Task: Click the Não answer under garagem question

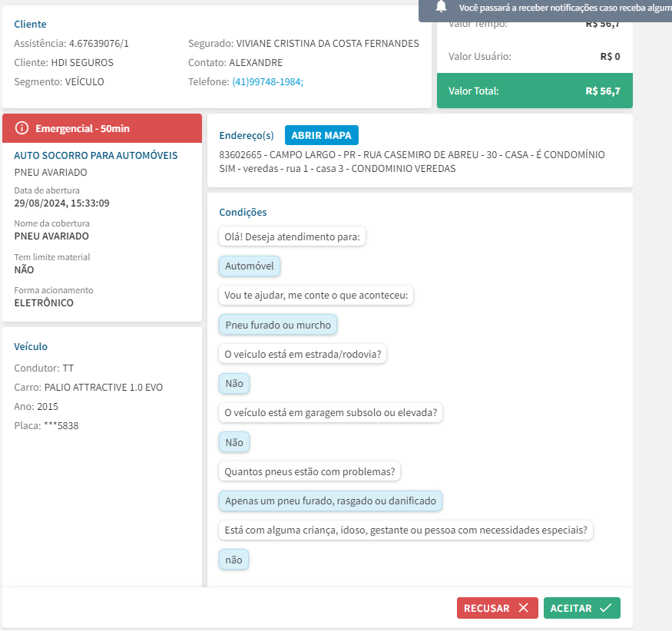Action: coord(234,442)
